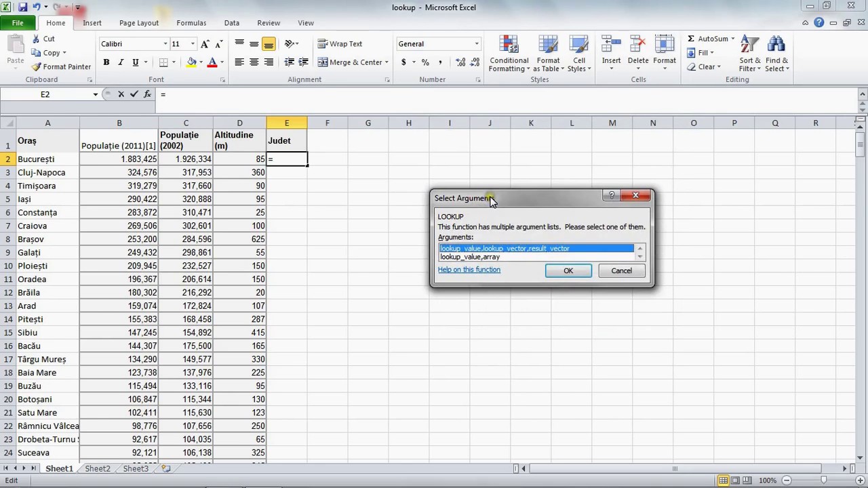Click Decrease Font Size icon
The width and height of the screenshot is (868, 488).
coord(218,44)
